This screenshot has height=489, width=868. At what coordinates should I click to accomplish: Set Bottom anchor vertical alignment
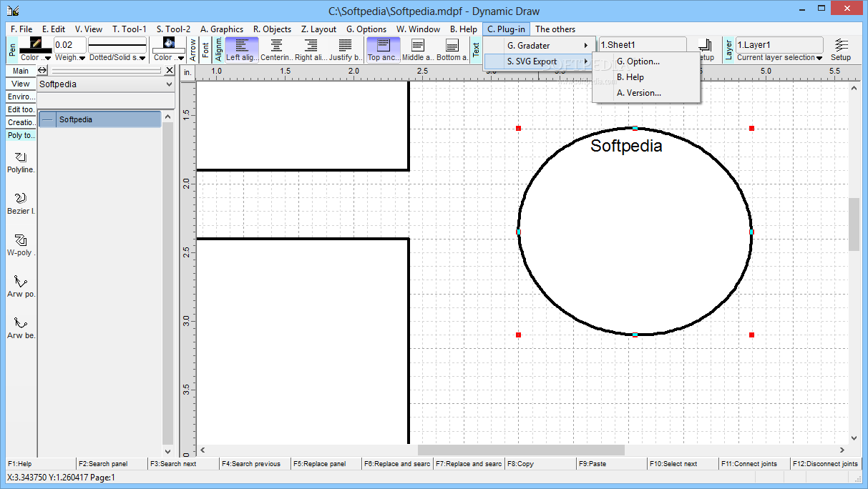[x=452, y=49]
